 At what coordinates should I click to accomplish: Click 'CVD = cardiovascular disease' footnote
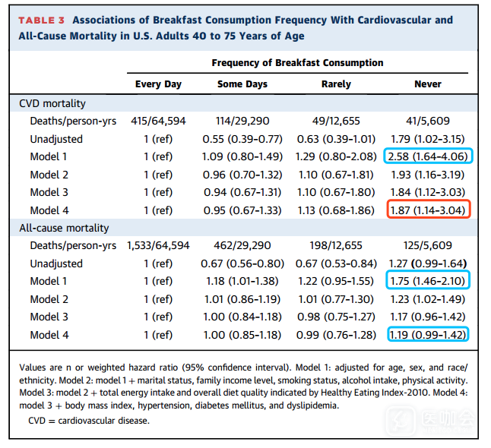click(89, 420)
